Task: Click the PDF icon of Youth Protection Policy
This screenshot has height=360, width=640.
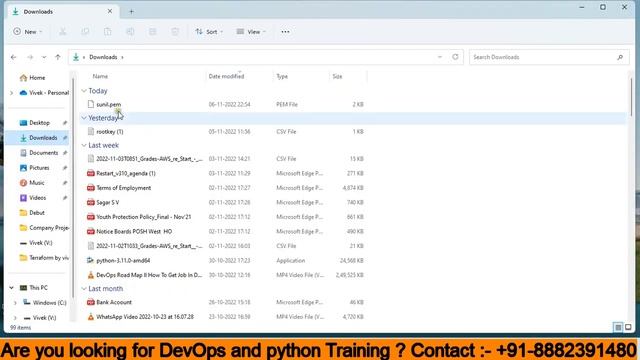Action: [x=91, y=217]
